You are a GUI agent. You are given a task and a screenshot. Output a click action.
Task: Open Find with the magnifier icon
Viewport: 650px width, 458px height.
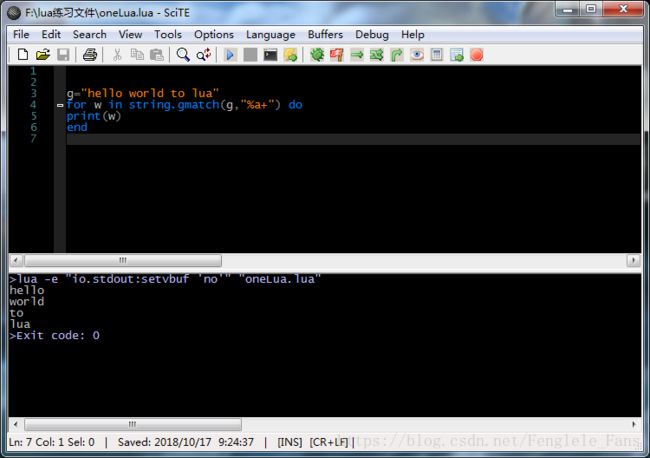(183, 55)
